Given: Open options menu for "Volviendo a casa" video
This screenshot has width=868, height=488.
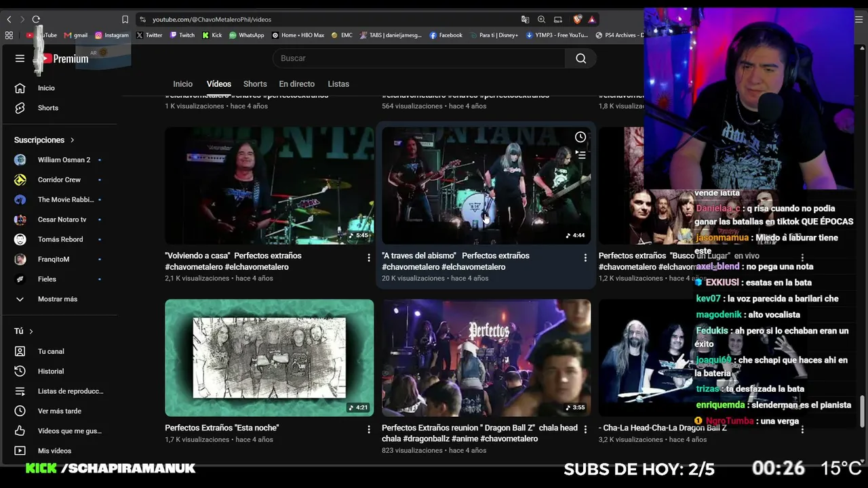Looking at the screenshot, I should click(x=369, y=258).
